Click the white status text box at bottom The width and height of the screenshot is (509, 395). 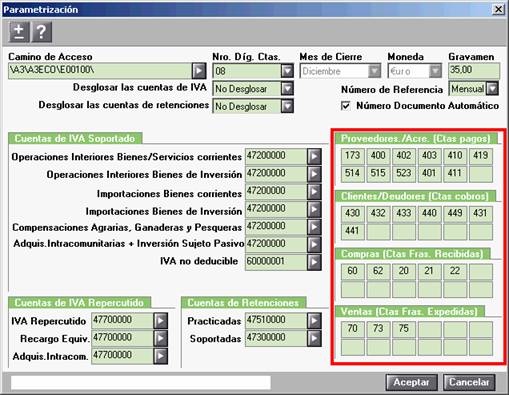click(141, 383)
